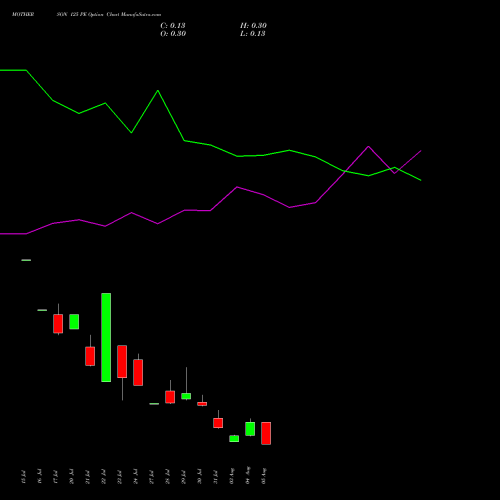Click the right end of the purple line

(421, 151)
